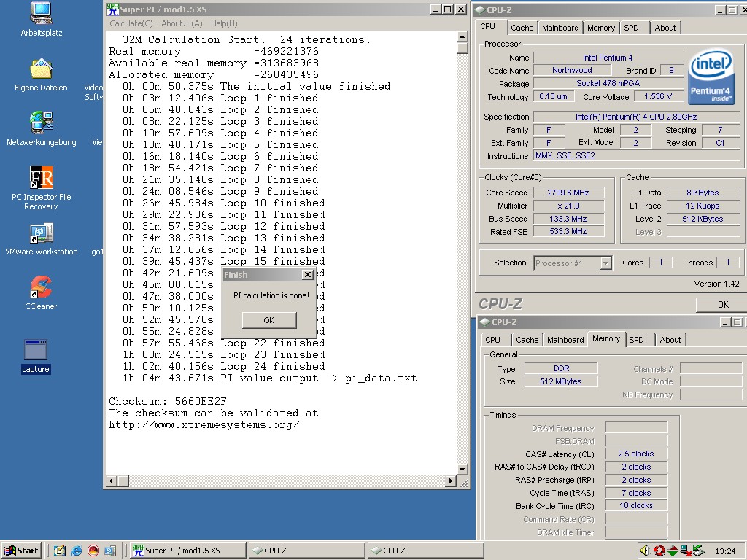
Task: Click the CAS# Latency 2.5 clocks field
Action: pyautogui.click(x=636, y=454)
